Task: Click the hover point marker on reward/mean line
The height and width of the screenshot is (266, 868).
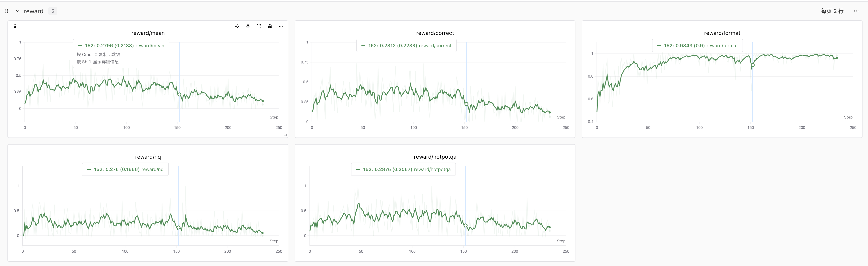Action: 179,95
